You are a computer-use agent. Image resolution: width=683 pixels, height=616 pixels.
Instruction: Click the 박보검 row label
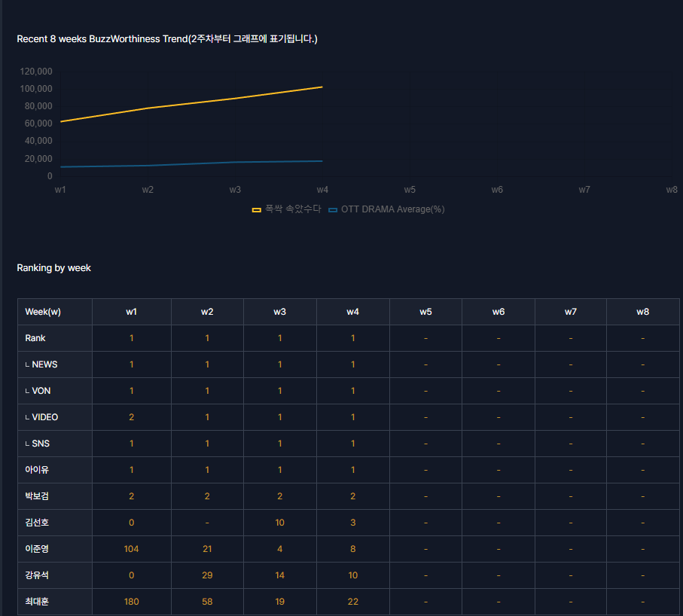[37, 496]
